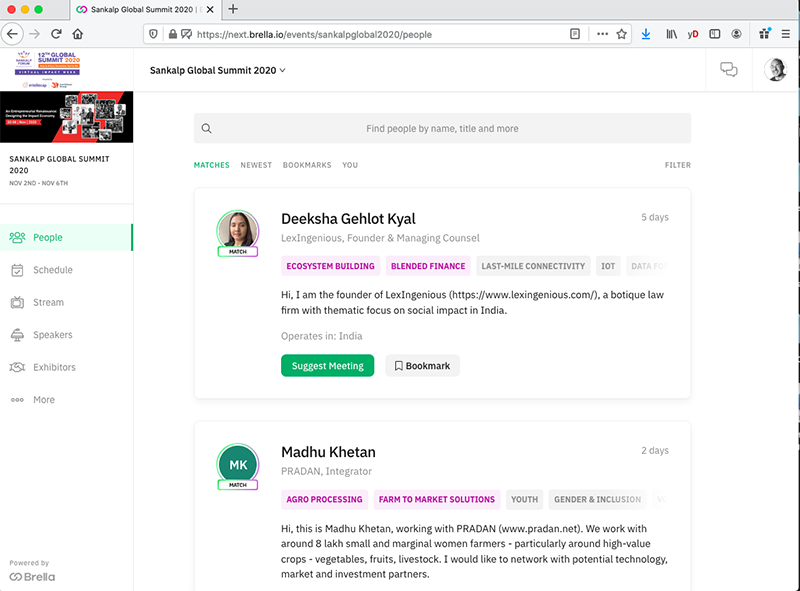Select the Agro Processing tag

pos(324,500)
